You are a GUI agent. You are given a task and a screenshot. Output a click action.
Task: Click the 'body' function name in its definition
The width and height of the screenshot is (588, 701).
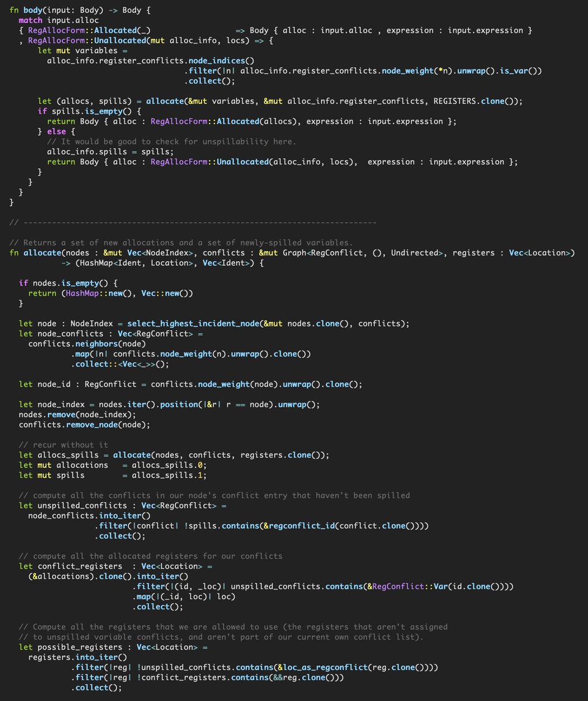[33, 10]
